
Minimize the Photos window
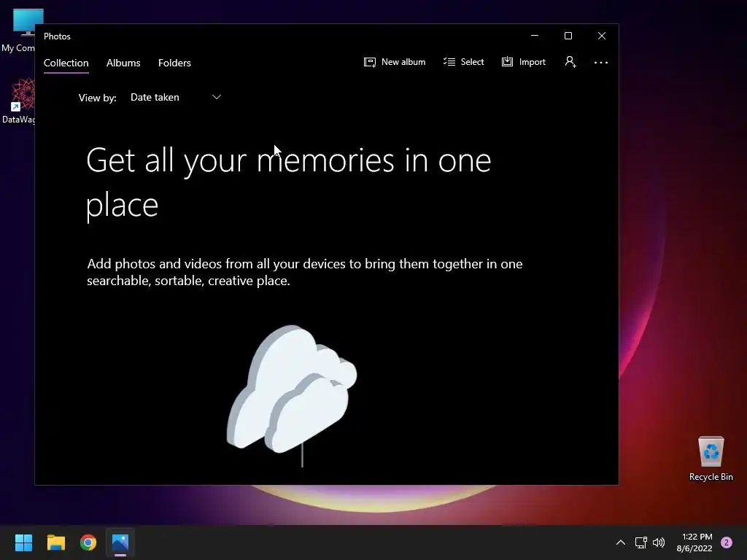pos(535,36)
